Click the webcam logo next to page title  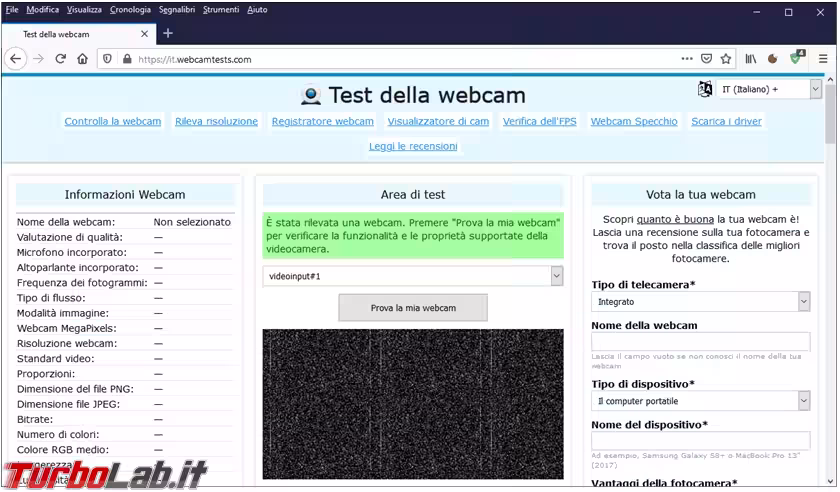point(311,95)
